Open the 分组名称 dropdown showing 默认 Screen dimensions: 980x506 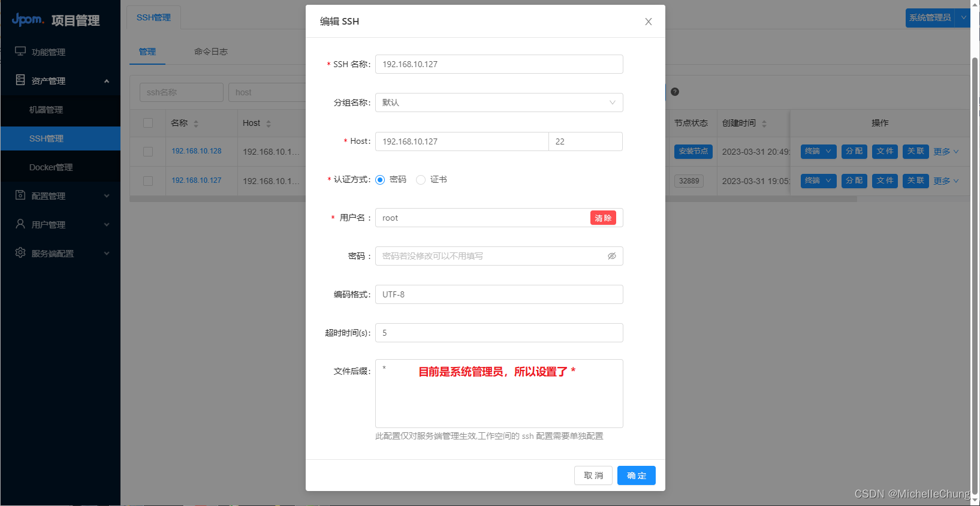[499, 103]
